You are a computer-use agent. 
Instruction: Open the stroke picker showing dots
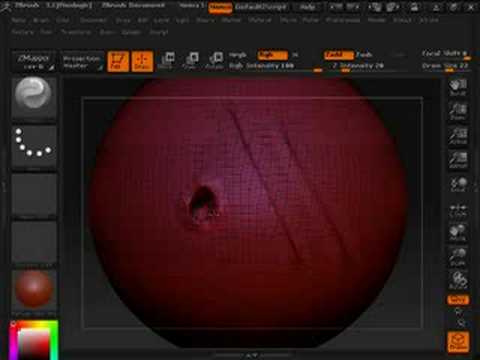[34, 147]
